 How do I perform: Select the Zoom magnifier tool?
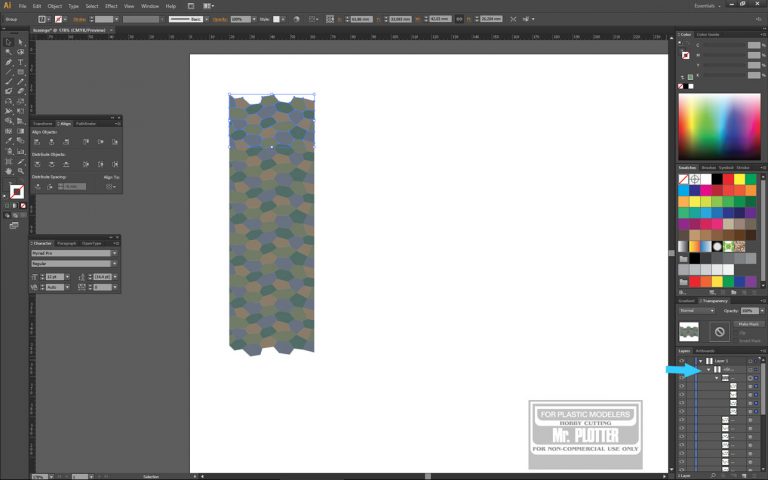(x=20, y=172)
